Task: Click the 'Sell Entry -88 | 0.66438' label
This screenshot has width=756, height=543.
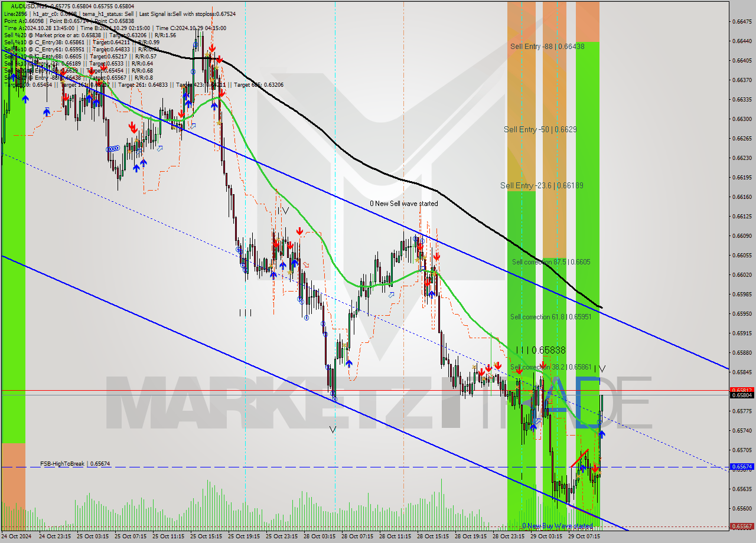Action: 548,46
